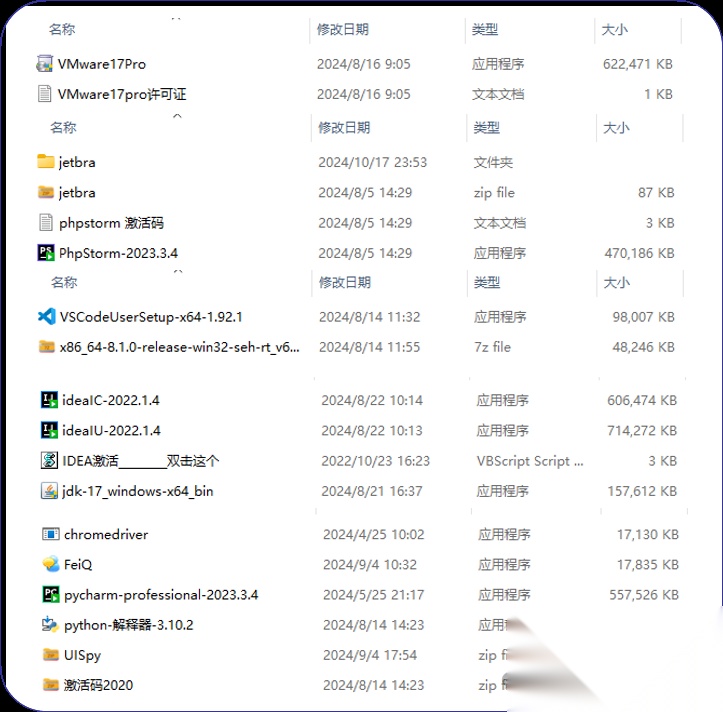Toggle sort arrow above the jetbra list
Image resolution: width=723 pixels, height=712 pixels.
177,116
